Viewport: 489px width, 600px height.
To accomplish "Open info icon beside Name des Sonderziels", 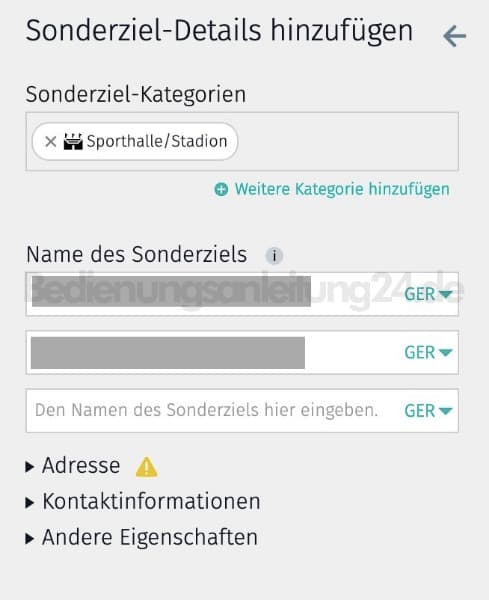I will click(274, 256).
